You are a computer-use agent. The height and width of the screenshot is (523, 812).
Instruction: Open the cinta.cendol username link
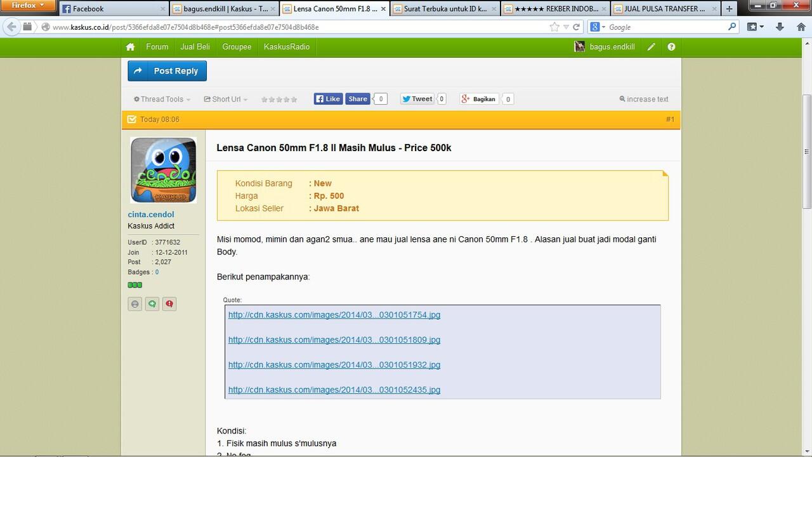click(x=151, y=215)
